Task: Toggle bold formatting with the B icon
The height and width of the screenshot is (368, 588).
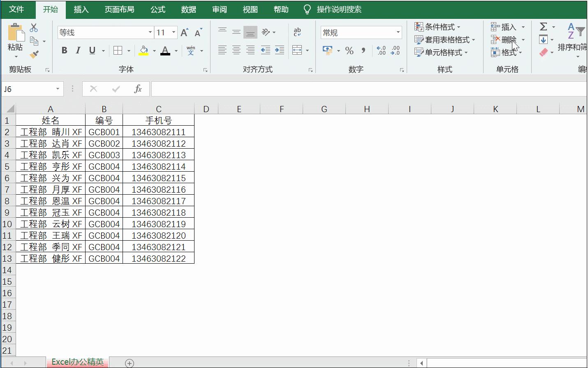Action: pyautogui.click(x=64, y=50)
